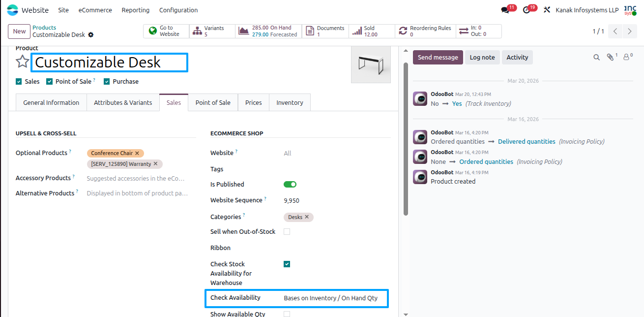Click the debug tools wrench icon
The height and width of the screenshot is (317, 644).
pyautogui.click(x=547, y=10)
